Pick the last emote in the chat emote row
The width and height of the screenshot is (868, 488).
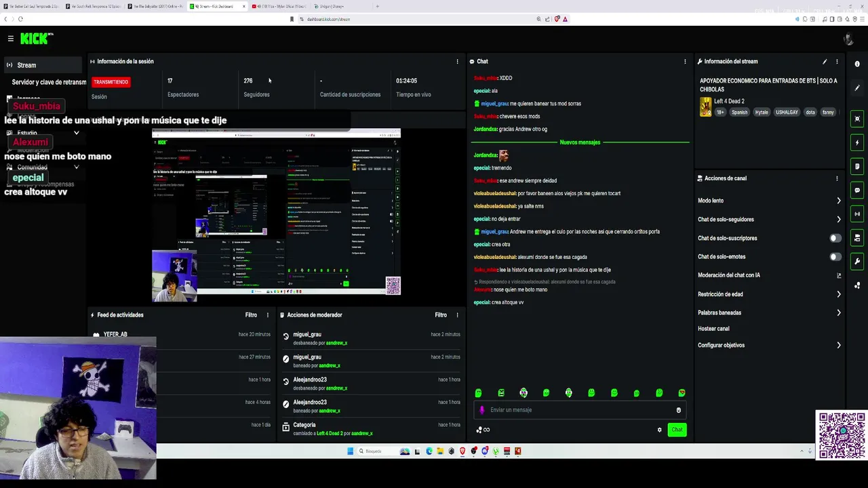point(682,393)
